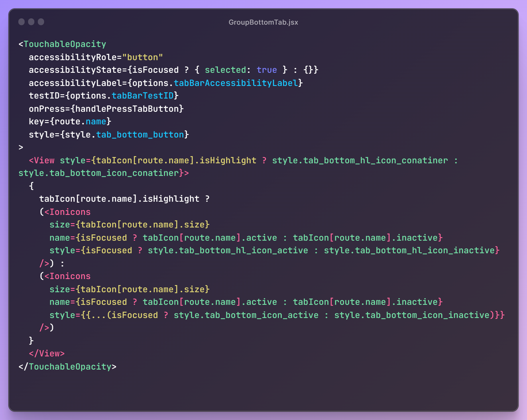Viewport: 527px width, 420px height.
Task: Click second size={tabIcon[route.name].size} line
Action: (x=129, y=289)
